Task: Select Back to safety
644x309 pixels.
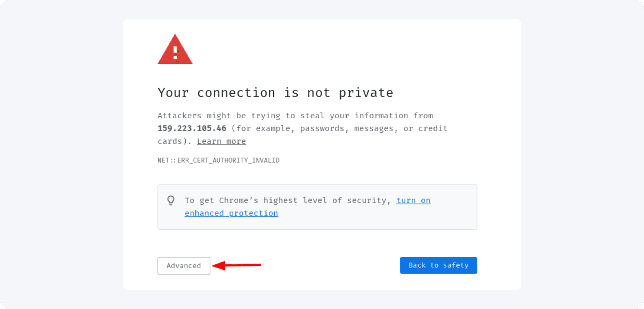Action: [x=438, y=265]
